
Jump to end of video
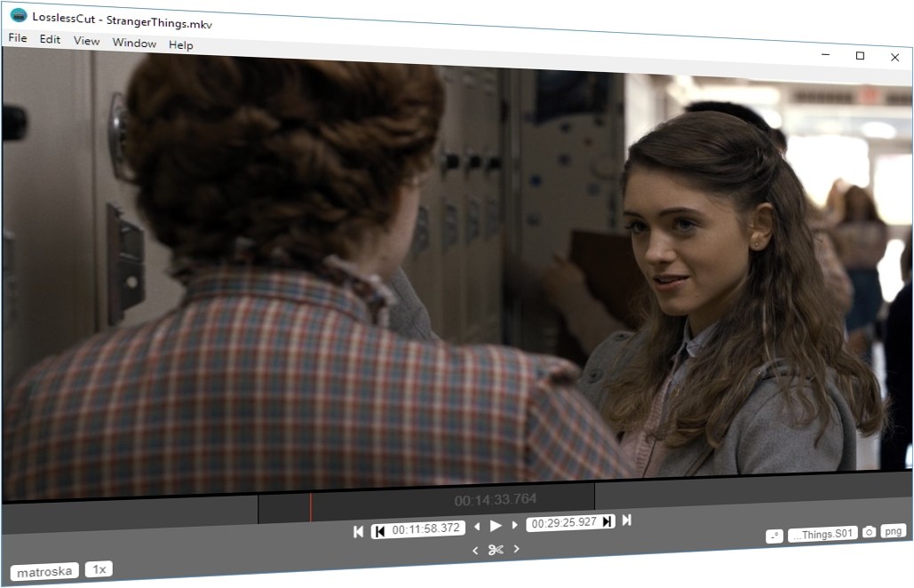626,520
